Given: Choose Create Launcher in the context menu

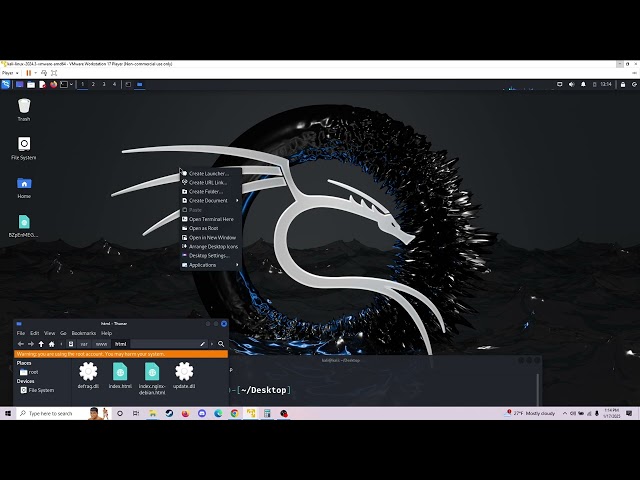Looking at the screenshot, I should [x=211, y=173].
